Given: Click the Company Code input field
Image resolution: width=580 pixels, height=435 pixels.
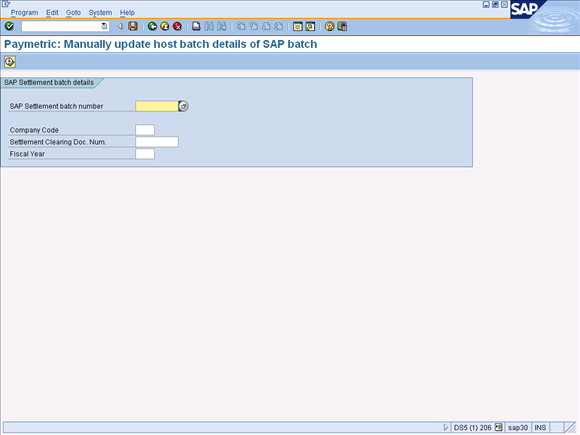Looking at the screenshot, I should 145,130.
